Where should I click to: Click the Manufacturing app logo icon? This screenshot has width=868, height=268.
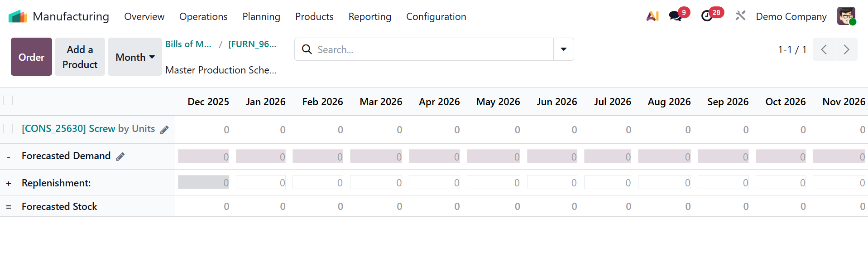(18, 16)
